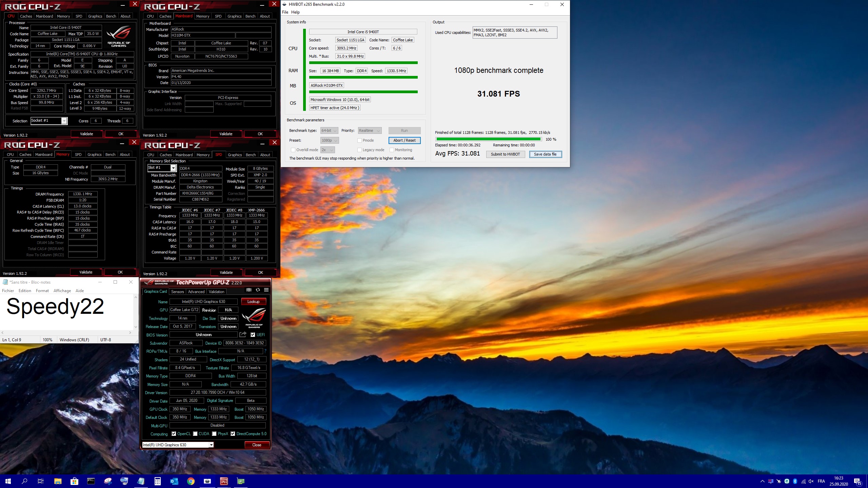Open GPU selector dropdown in GPU-Z
The width and height of the screenshot is (868, 488).
(178, 445)
